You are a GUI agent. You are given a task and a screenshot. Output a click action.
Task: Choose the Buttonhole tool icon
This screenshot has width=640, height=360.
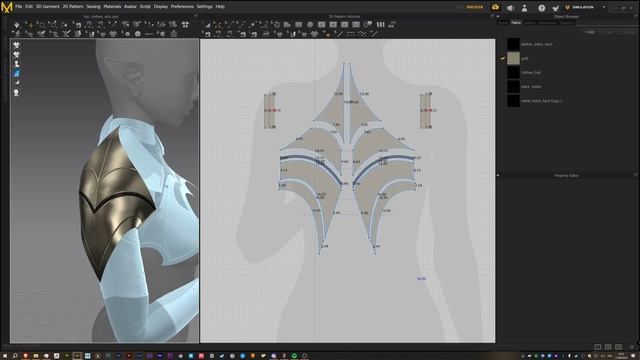click(149, 34)
